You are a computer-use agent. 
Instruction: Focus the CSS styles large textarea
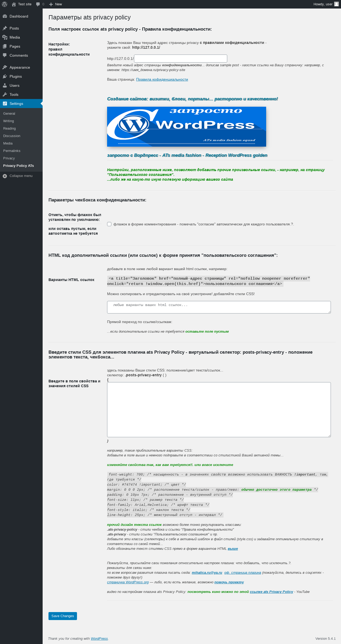(219, 410)
